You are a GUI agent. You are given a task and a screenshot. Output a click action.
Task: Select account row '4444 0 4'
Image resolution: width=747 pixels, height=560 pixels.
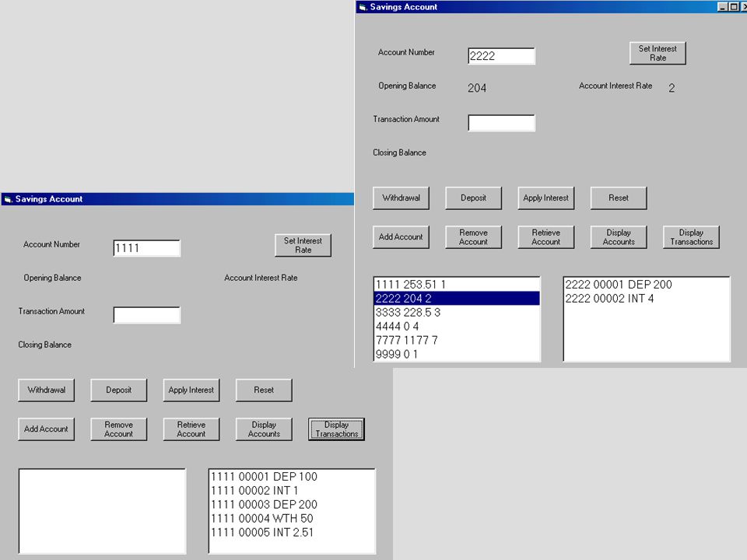(x=457, y=326)
